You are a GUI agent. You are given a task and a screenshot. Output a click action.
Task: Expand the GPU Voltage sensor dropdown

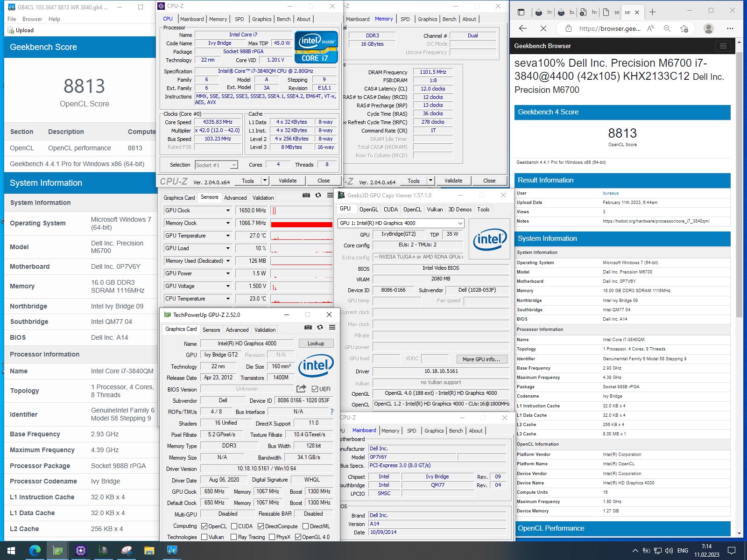pyautogui.click(x=228, y=286)
